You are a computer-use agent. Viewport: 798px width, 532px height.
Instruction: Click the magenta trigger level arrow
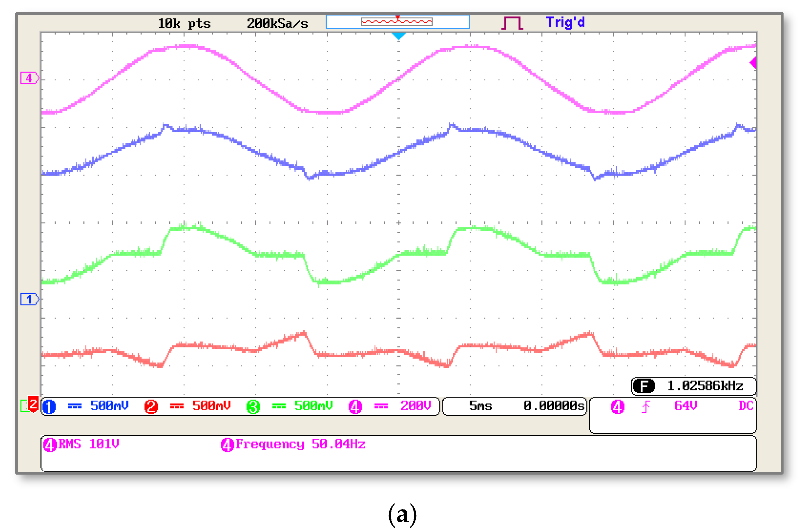click(x=753, y=63)
